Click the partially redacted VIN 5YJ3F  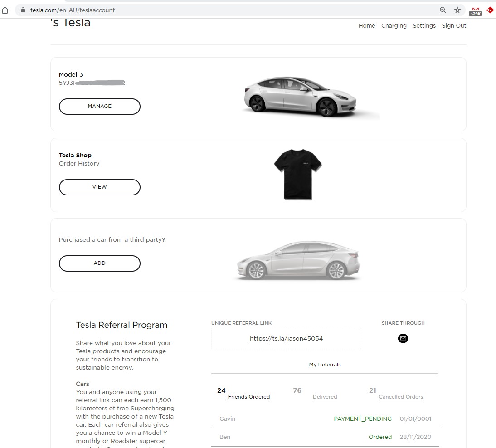[92, 83]
